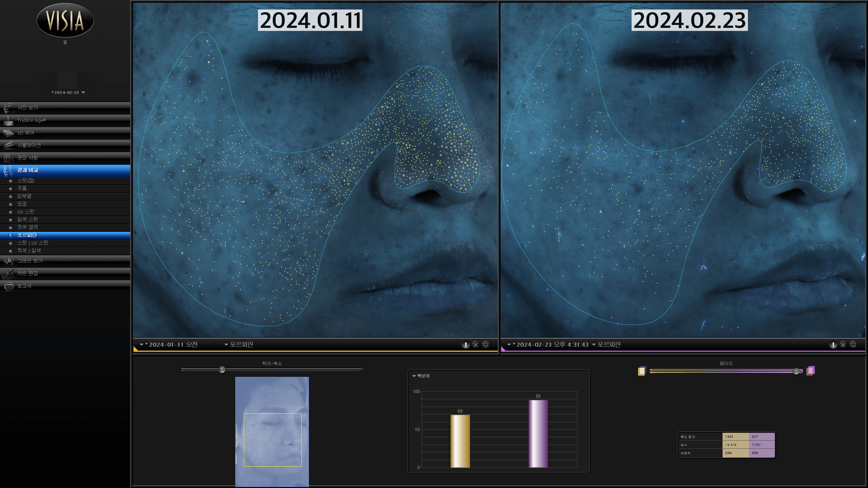Screen dimensions: 868x488
Task: Open the left panel 포르피린 analysis dropdown
Action: [x=239, y=345]
